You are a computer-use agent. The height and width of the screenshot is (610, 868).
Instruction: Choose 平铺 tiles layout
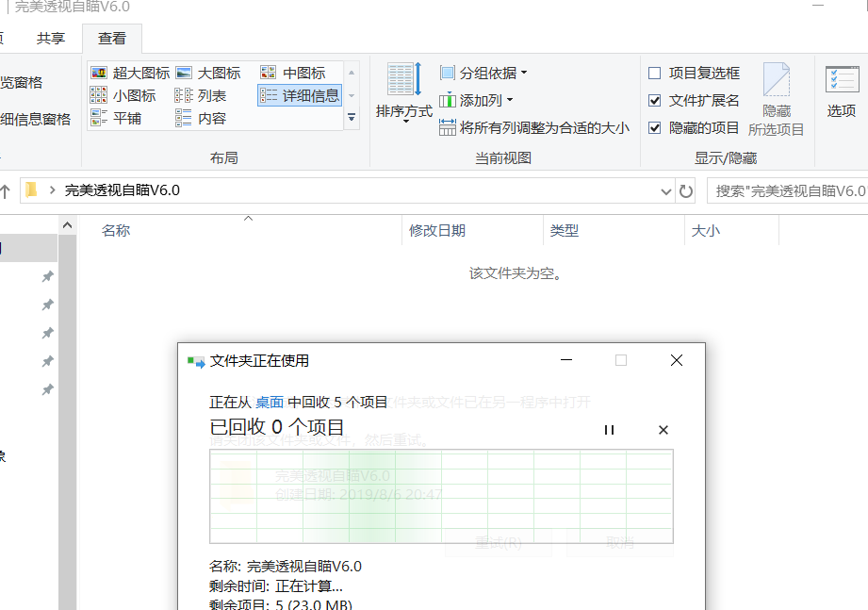pos(116,119)
